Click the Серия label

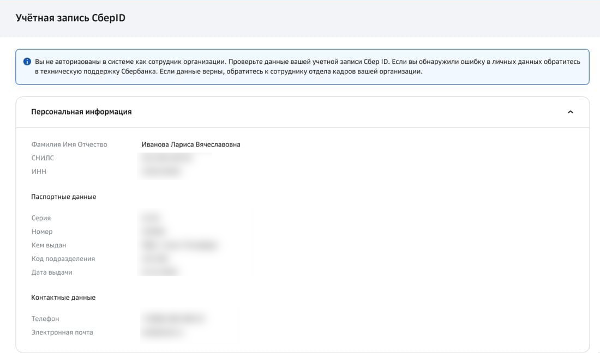point(41,218)
